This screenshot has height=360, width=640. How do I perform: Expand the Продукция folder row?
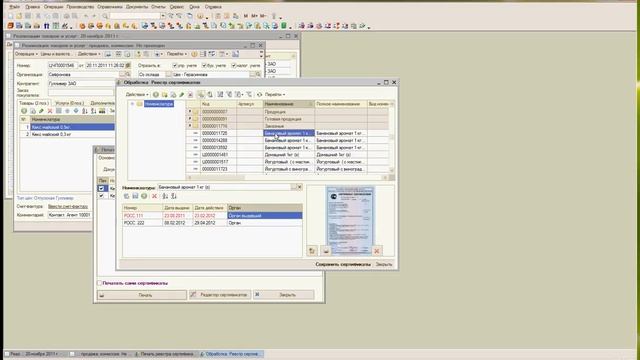tap(189, 111)
